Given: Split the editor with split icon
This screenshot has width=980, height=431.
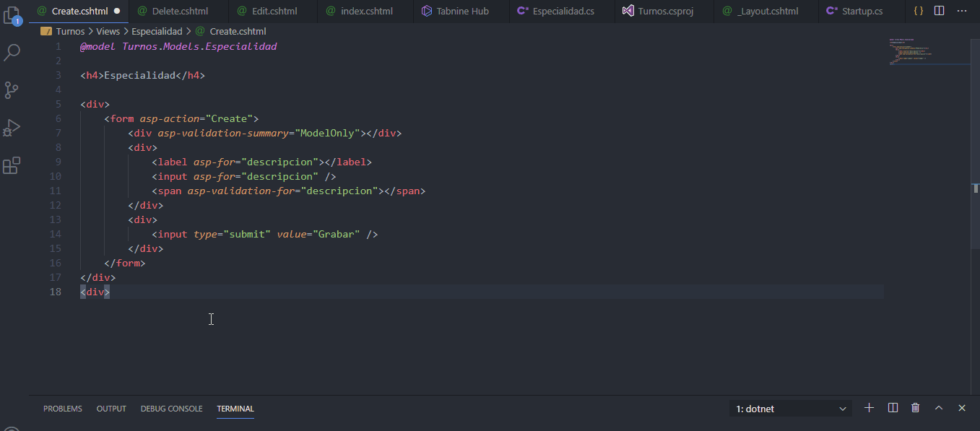Looking at the screenshot, I should (x=939, y=11).
